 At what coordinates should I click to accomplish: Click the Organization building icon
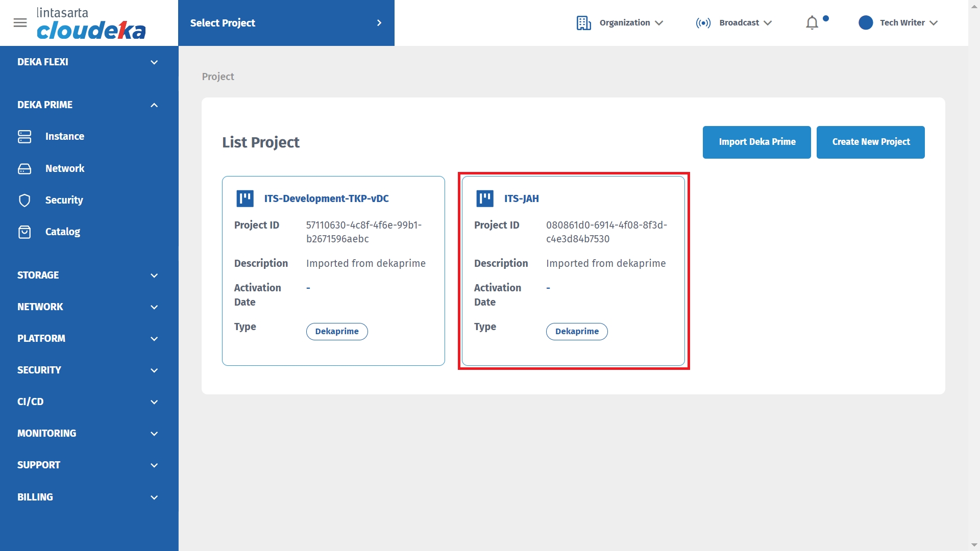[583, 23]
